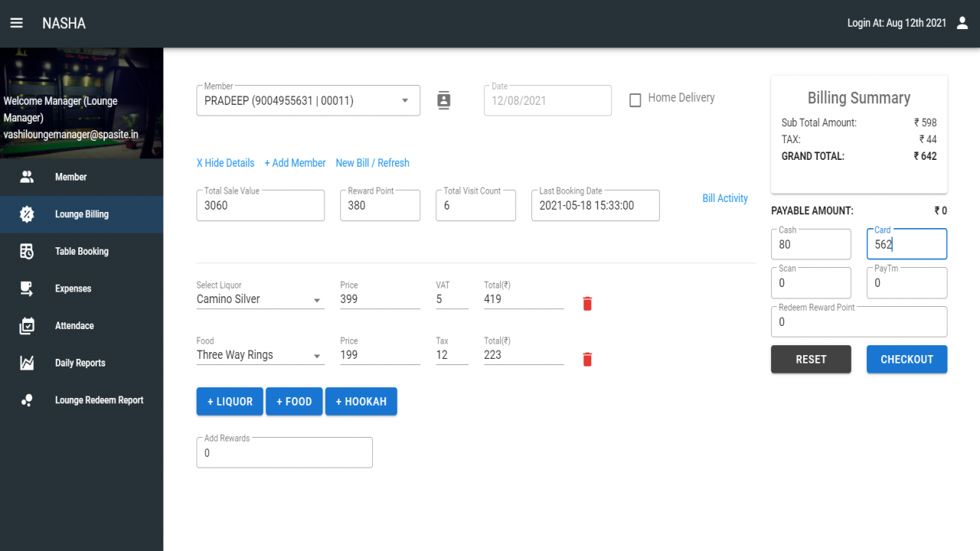Viewport: 980px width, 551px height.
Task: Open the Bill Activity link
Action: [x=725, y=198]
